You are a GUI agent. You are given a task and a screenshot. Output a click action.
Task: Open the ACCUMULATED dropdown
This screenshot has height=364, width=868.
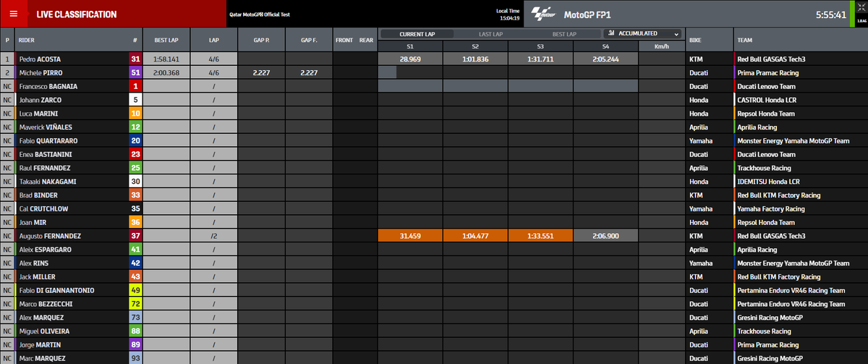[642, 34]
